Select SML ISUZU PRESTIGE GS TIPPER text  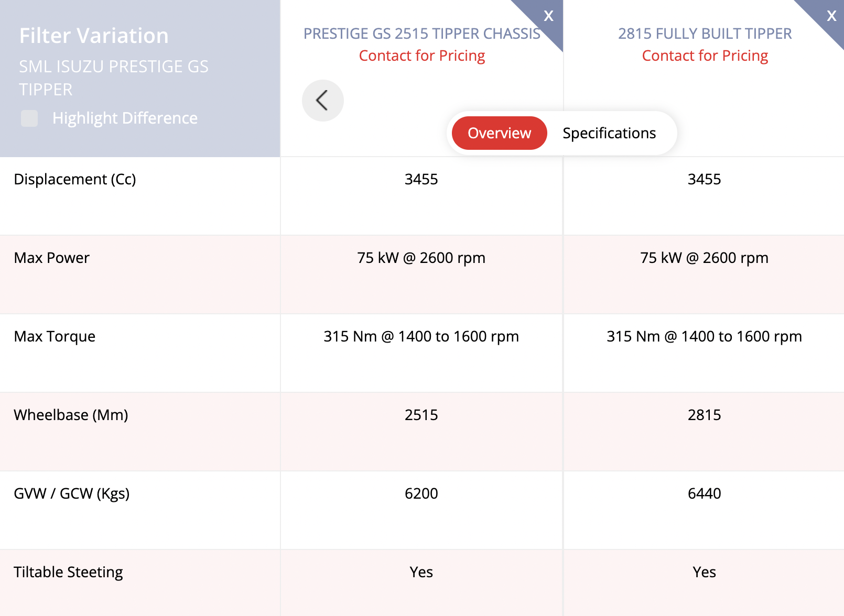click(114, 78)
